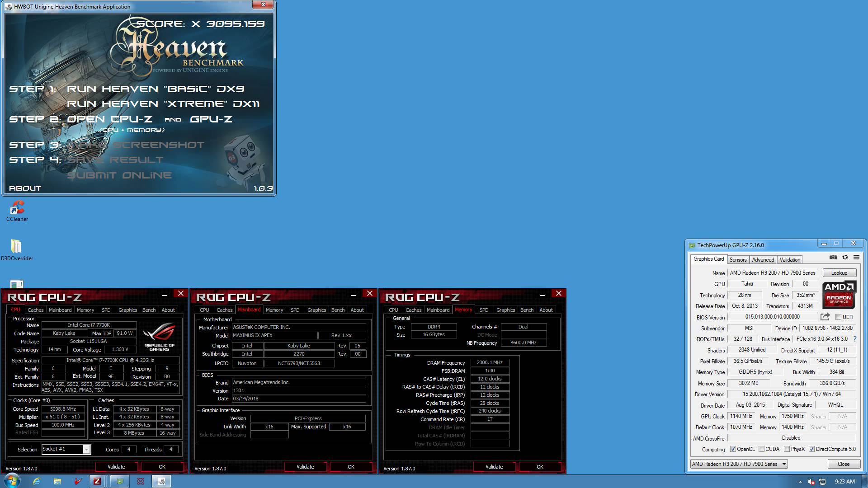Screen dimensions: 868x488
Task: Click the network tray icon
Action: (822, 482)
